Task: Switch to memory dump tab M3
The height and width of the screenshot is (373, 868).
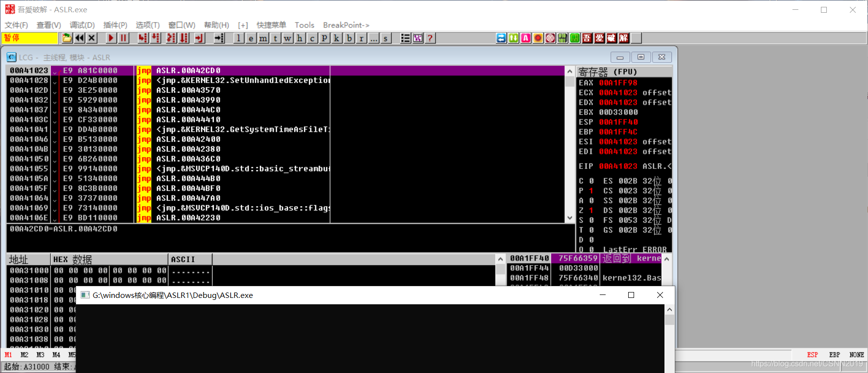Action: 40,355
